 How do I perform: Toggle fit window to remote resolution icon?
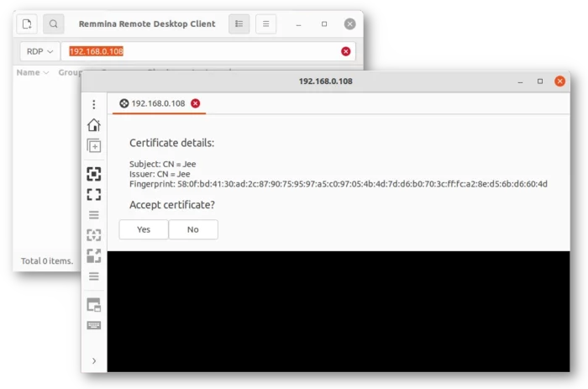(x=94, y=174)
